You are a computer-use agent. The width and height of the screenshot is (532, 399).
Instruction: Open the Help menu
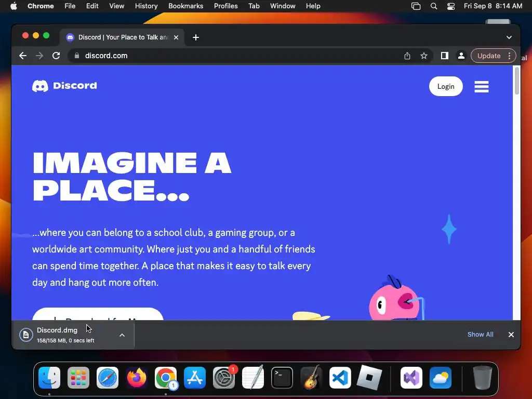313,6
